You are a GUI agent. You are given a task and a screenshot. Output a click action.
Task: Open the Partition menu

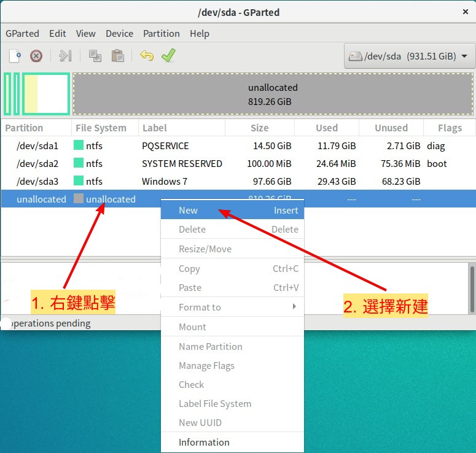click(x=161, y=34)
